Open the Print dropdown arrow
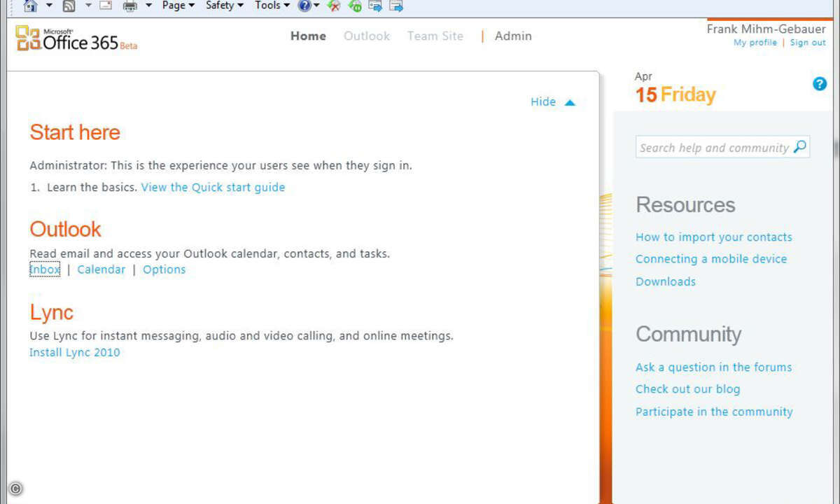840x504 pixels. click(x=148, y=6)
